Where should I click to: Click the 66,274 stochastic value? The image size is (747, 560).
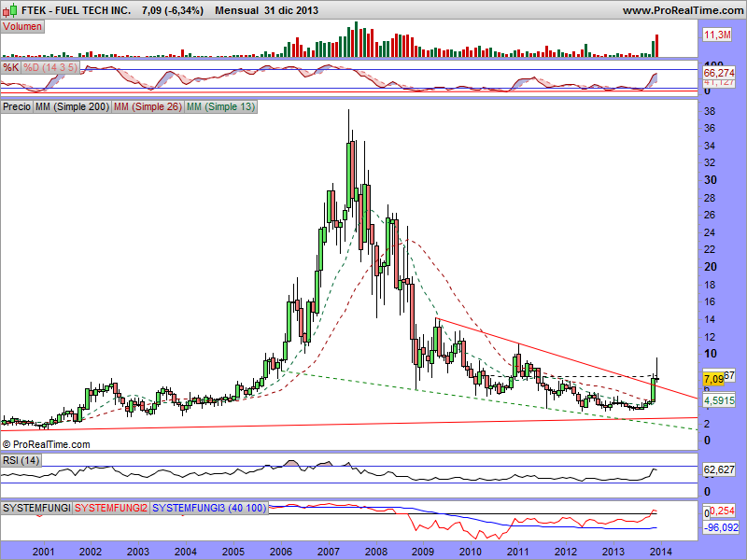(x=719, y=73)
